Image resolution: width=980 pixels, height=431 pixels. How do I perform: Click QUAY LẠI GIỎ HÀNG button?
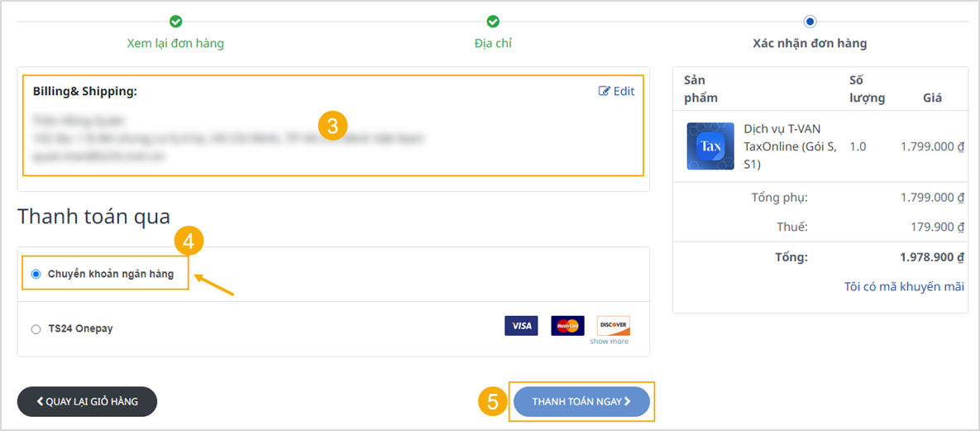pyautogui.click(x=87, y=401)
